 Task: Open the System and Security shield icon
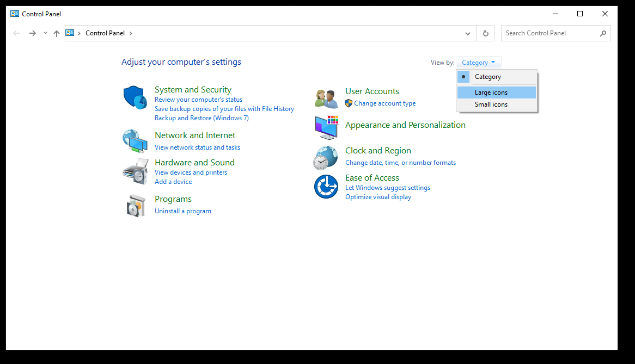pos(135,97)
